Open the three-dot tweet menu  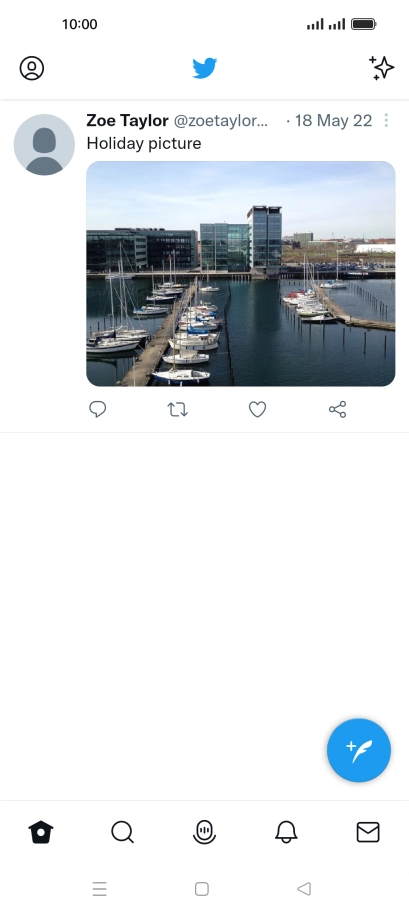(386, 121)
